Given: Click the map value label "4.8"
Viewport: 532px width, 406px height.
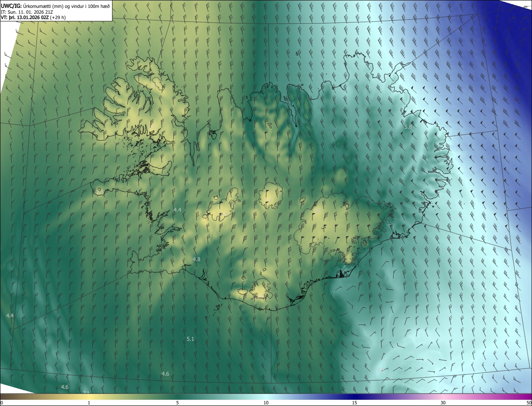Looking at the screenshot, I should 197,259.
